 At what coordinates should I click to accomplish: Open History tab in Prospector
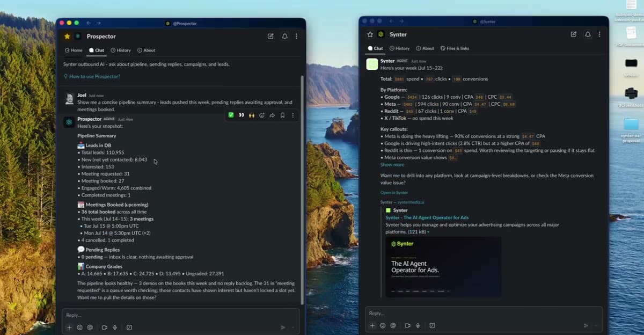pyautogui.click(x=121, y=50)
